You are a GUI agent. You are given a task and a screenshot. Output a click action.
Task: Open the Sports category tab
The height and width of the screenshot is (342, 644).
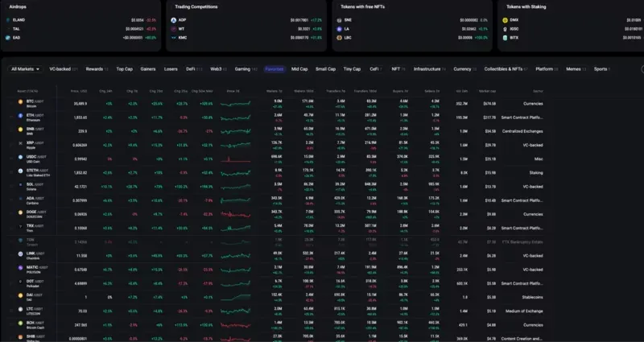601,69
